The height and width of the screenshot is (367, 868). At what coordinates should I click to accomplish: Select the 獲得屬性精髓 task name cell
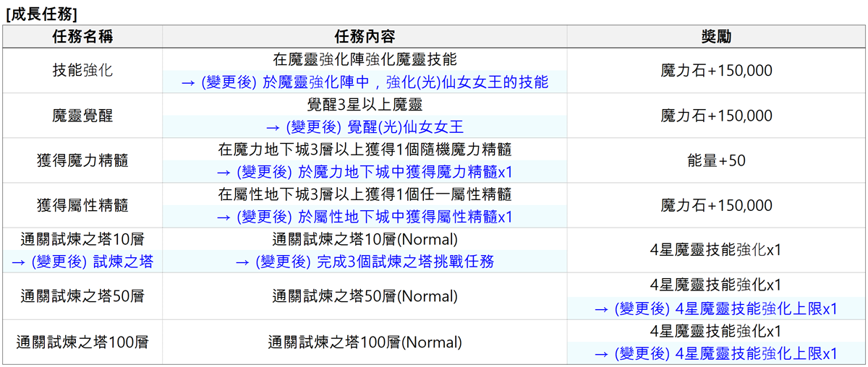point(82,205)
